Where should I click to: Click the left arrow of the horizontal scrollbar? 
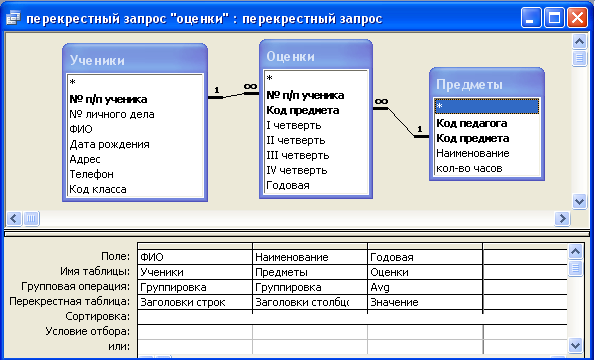coord(14,218)
